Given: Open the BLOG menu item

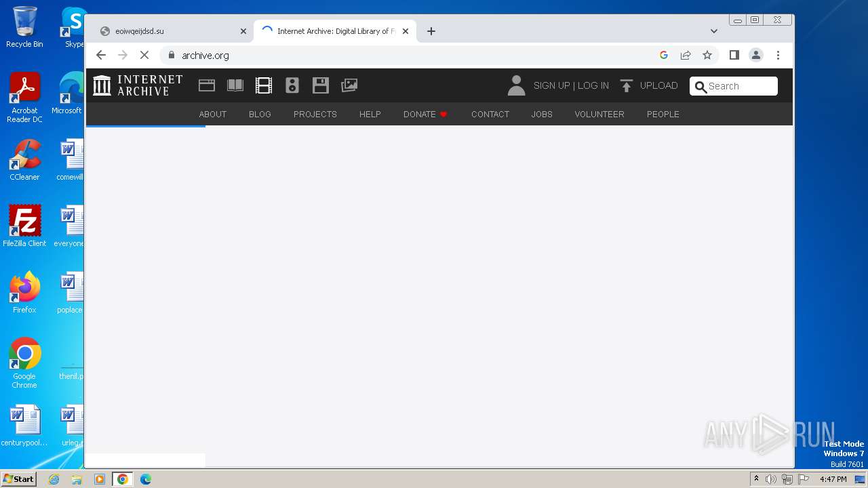Looking at the screenshot, I should tap(260, 115).
